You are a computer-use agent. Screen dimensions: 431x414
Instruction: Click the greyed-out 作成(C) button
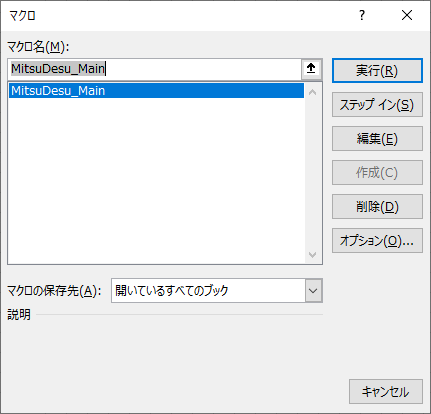tap(377, 173)
